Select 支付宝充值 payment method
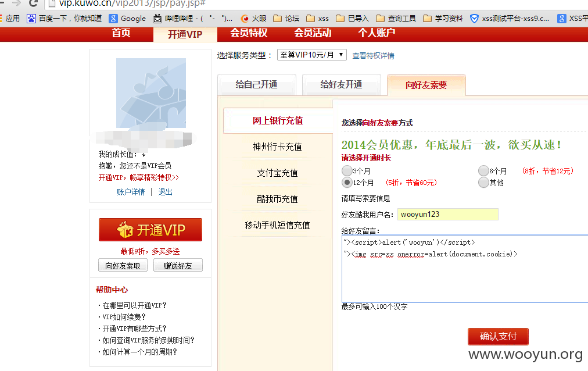Screen dimensions: 588x371 tap(278, 173)
